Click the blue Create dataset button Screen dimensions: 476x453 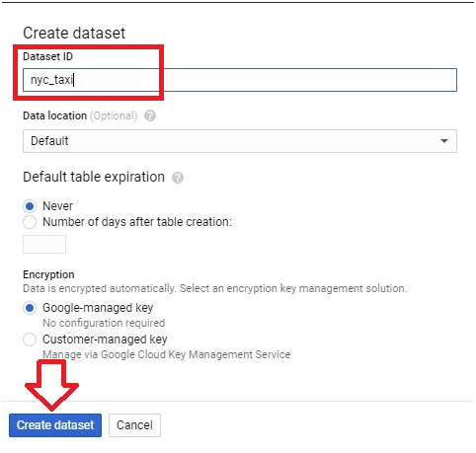55,425
